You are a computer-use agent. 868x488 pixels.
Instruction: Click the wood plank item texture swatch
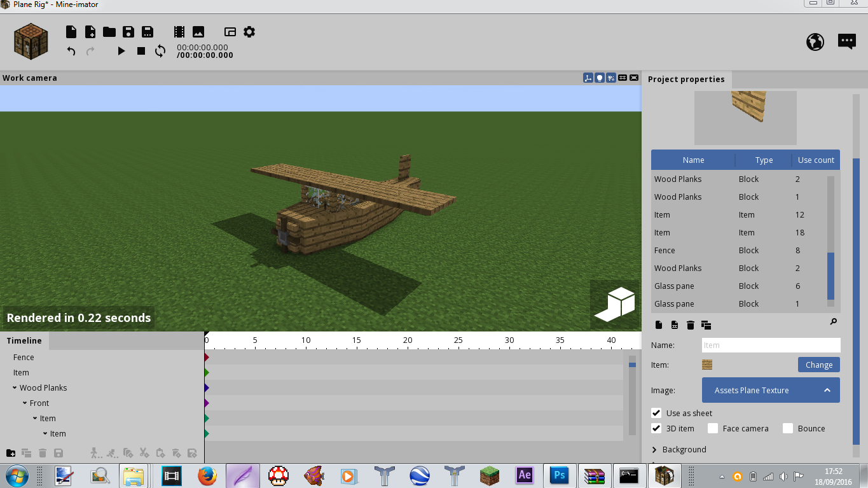click(707, 365)
